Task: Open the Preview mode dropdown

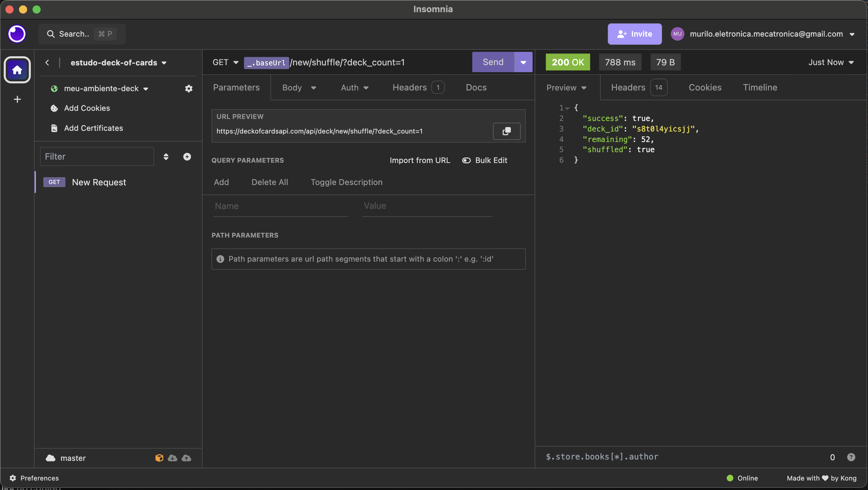Action: (x=566, y=88)
